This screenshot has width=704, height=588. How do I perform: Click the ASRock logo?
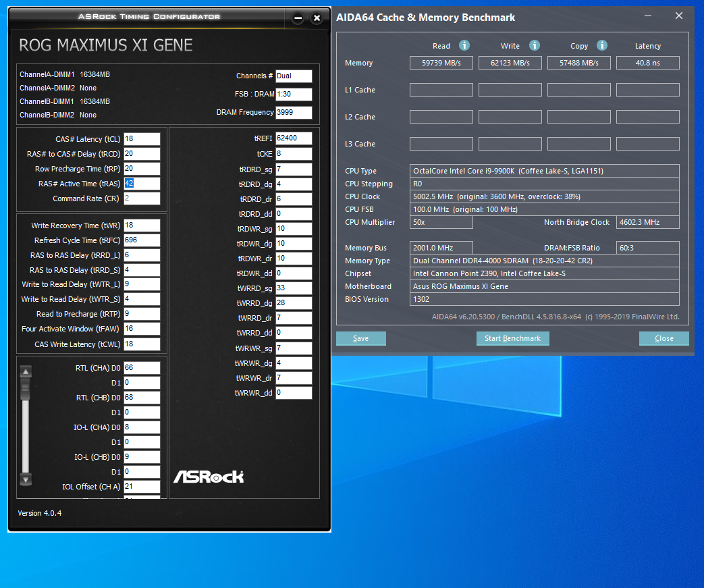click(209, 477)
